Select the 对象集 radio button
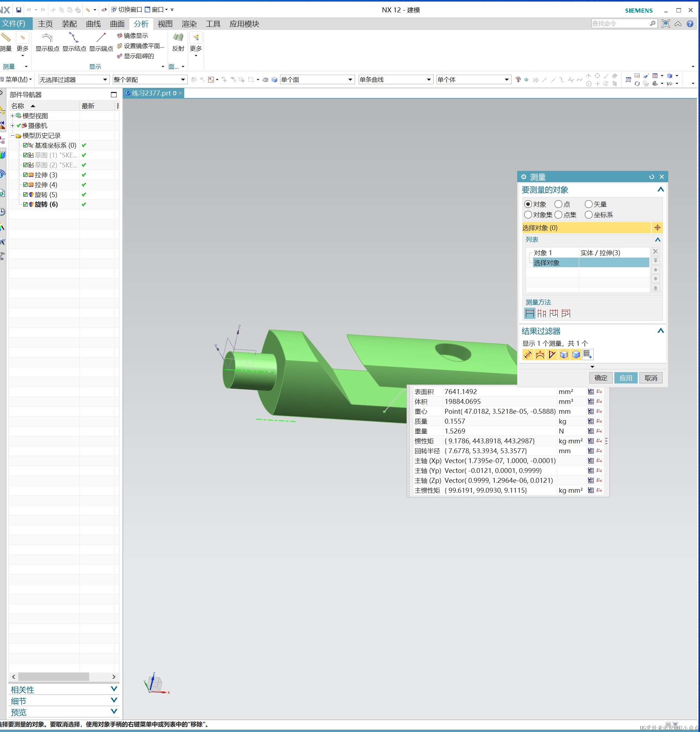Viewport: 700px width, 732px height. pos(528,215)
